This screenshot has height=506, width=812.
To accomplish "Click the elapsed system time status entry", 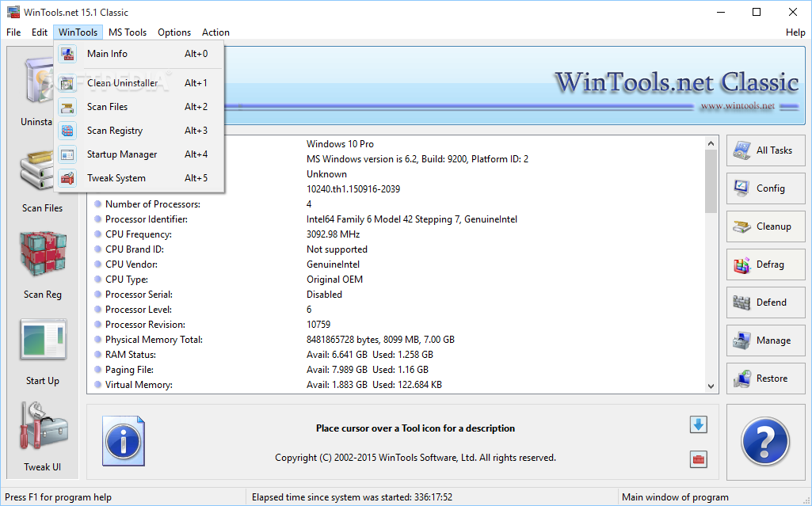I will pyautogui.click(x=352, y=497).
